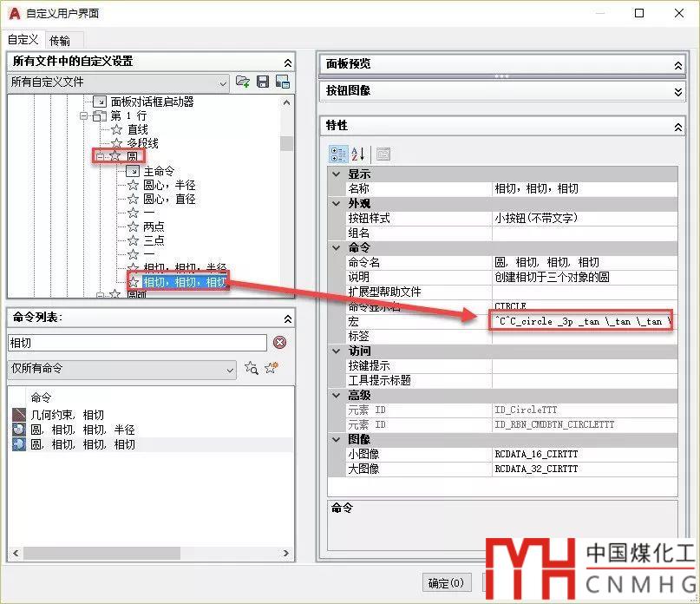The width and height of the screenshot is (700, 604).
Task: Click the icon of 圆, 相切, 相切, 半径 command
Action: coord(19,430)
